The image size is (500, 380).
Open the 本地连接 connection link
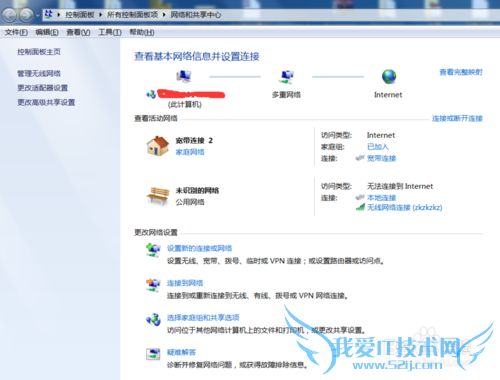[381, 198]
